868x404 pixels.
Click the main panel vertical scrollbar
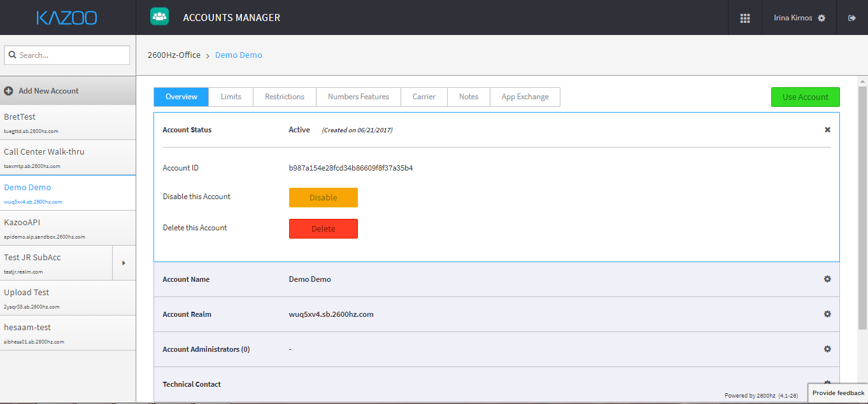863,207
